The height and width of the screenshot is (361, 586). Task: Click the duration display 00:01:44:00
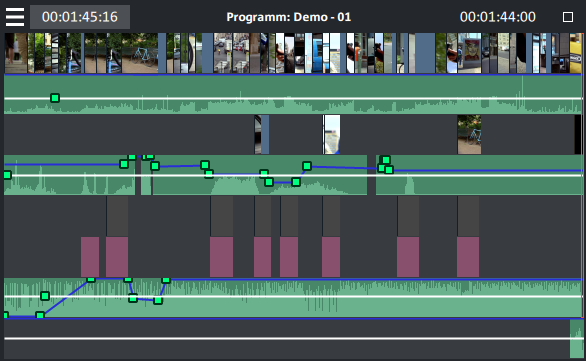click(497, 17)
